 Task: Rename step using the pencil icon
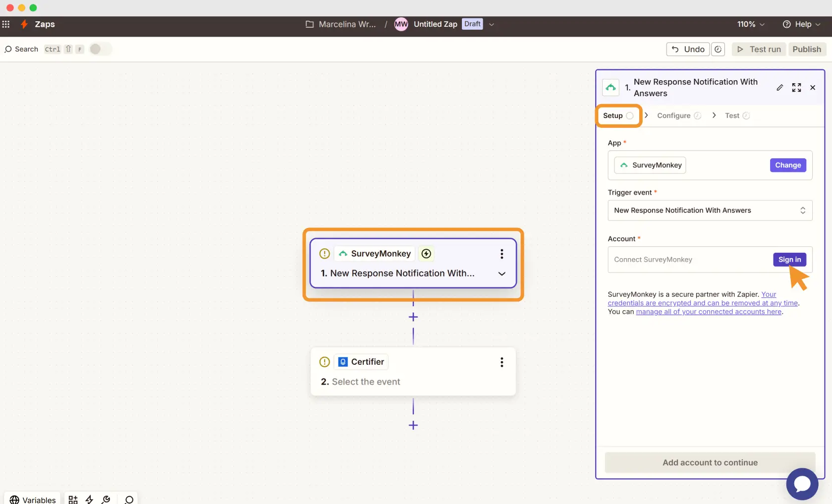(779, 88)
